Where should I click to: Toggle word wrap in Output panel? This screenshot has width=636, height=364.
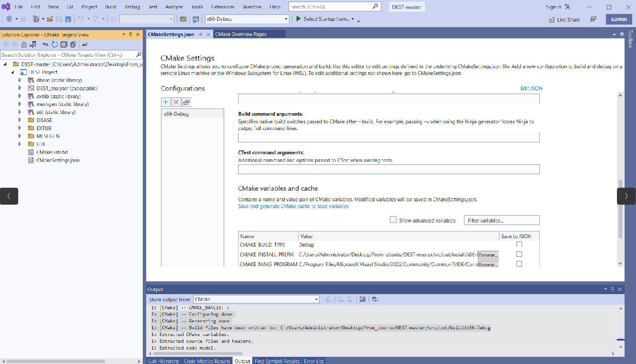(x=375, y=299)
